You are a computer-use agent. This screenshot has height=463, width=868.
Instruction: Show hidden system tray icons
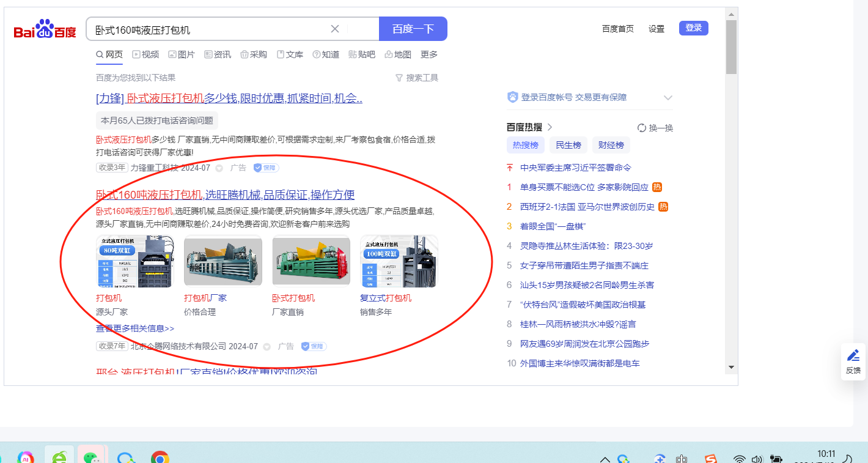605,459
